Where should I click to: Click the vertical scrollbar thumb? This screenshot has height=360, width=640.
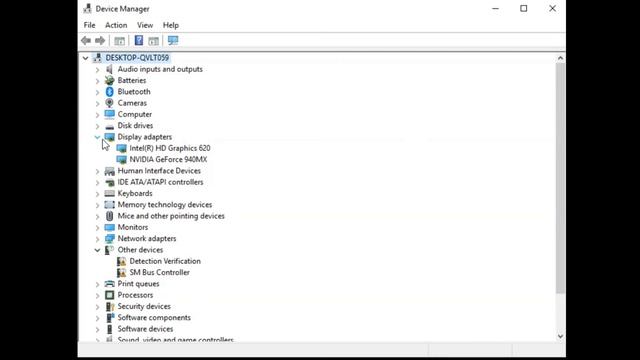tap(560, 178)
